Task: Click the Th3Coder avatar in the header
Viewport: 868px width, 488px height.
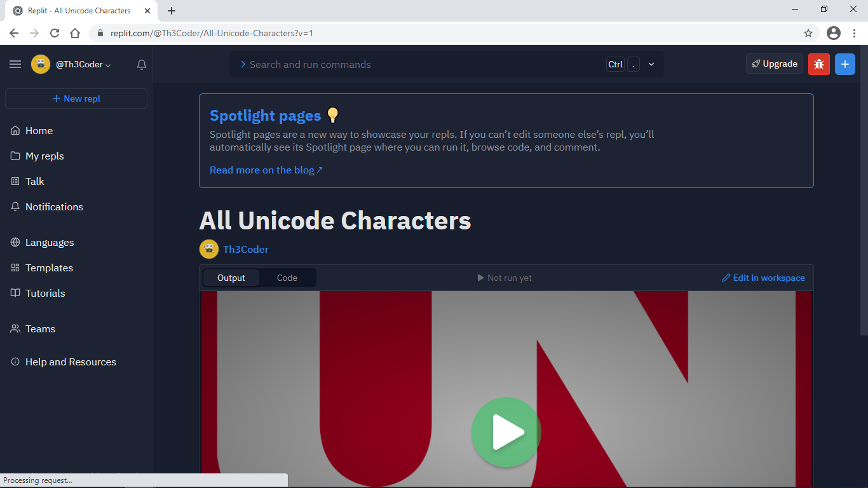Action: pos(41,64)
